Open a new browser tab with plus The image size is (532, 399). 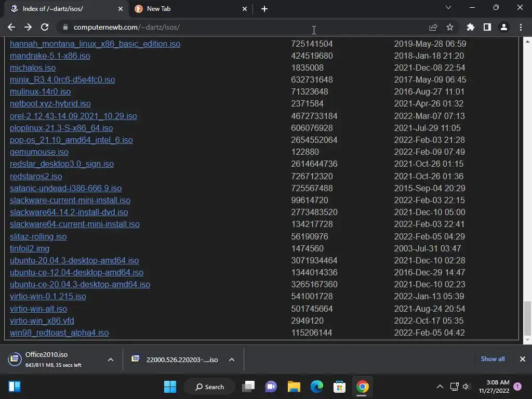[x=264, y=9]
